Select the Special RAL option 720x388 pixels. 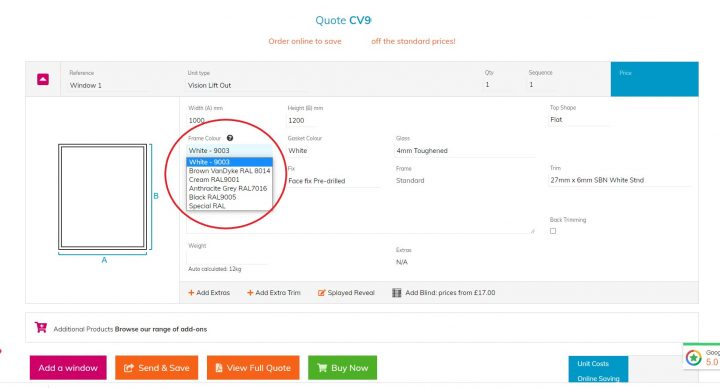coord(230,206)
